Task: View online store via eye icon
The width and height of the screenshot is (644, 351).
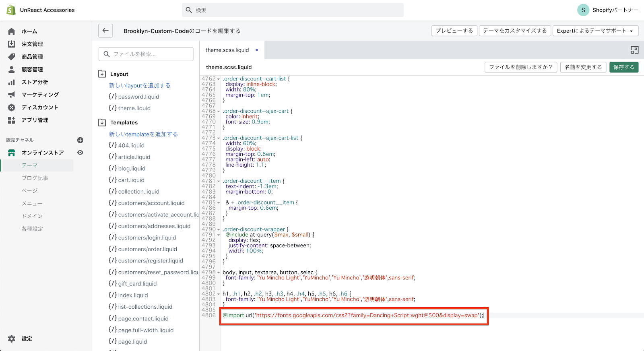Action: click(80, 153)
